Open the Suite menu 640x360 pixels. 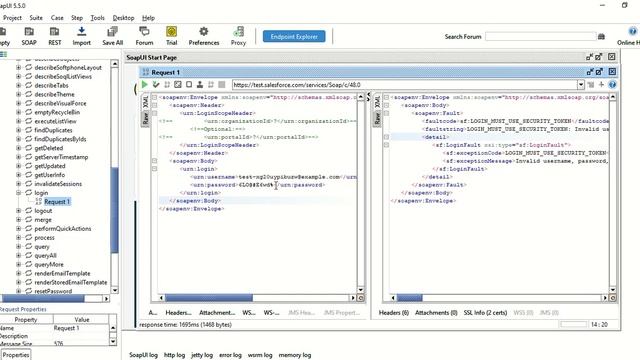pyautogui.click(x=36, y=18)
